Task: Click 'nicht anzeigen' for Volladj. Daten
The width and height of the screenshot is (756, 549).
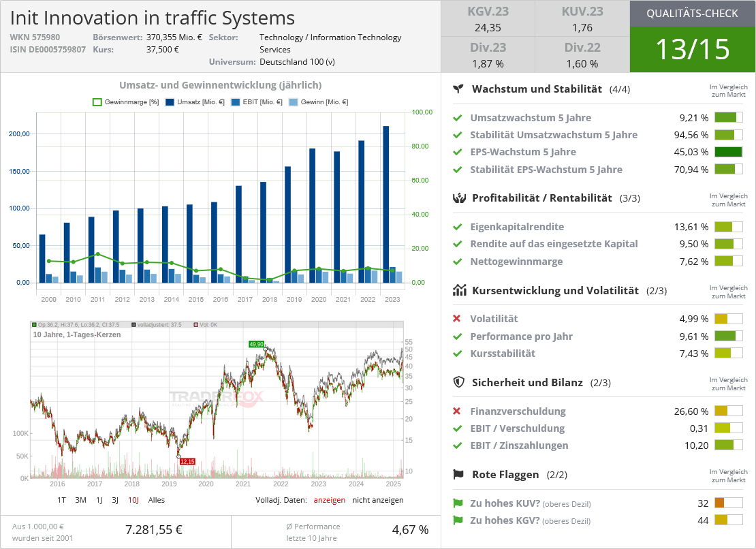Action: (x=378, y=500)
